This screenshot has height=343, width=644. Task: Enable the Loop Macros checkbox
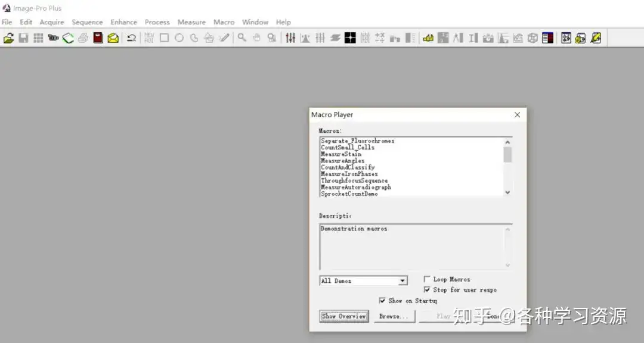click(427, 279)
